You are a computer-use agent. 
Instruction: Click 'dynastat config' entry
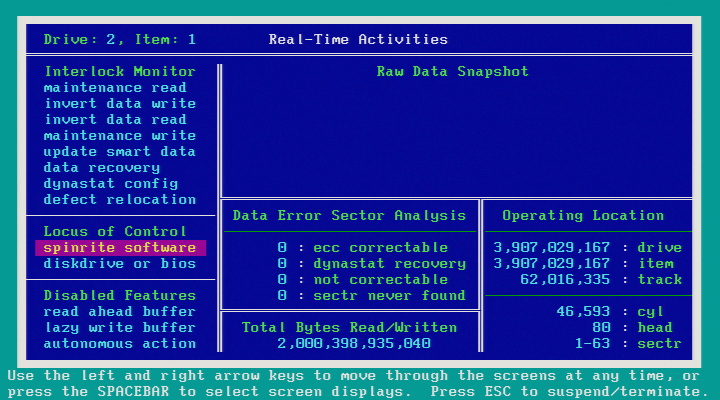[x=111, y=184]
